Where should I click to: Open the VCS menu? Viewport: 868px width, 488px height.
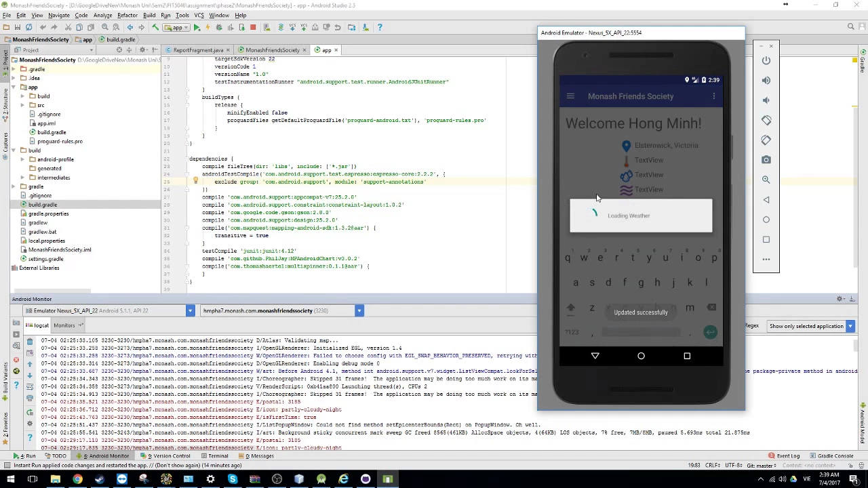[199, 15]
